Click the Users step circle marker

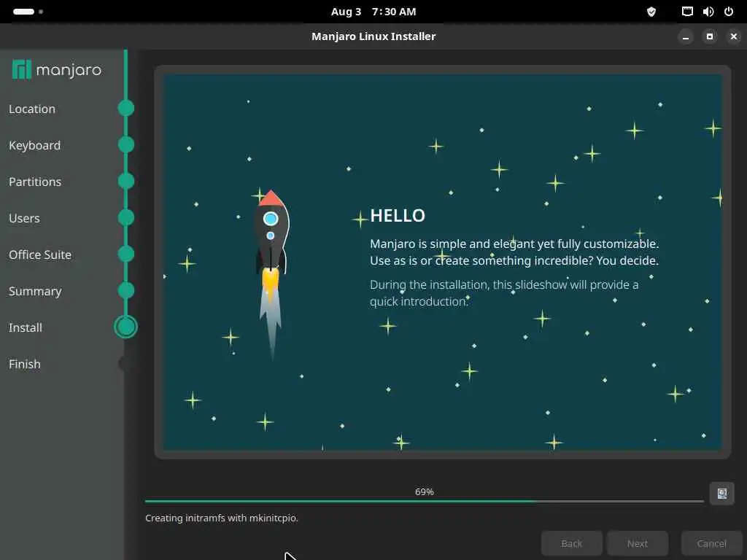[126, 217]
